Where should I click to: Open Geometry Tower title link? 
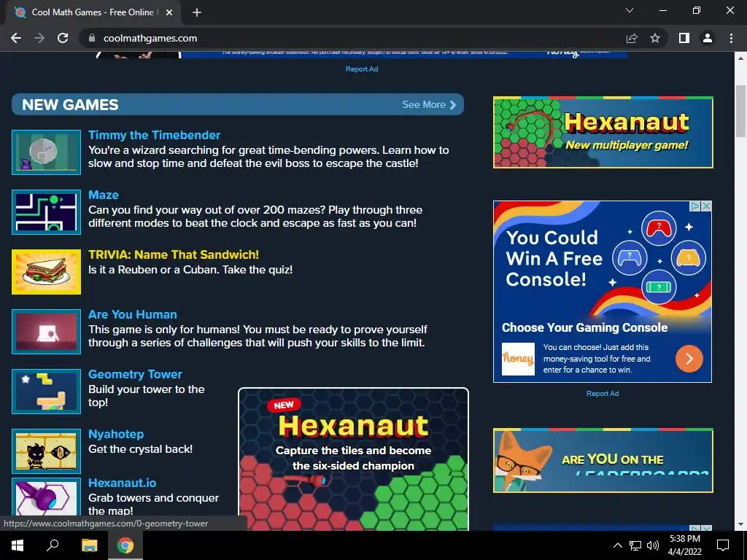(135, 374)
